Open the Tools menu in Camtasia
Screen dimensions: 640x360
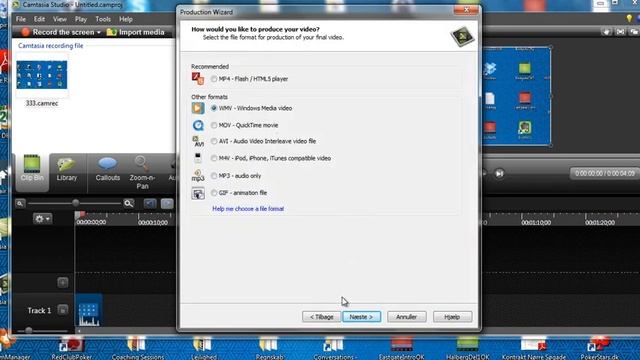(x=103, y=19)
